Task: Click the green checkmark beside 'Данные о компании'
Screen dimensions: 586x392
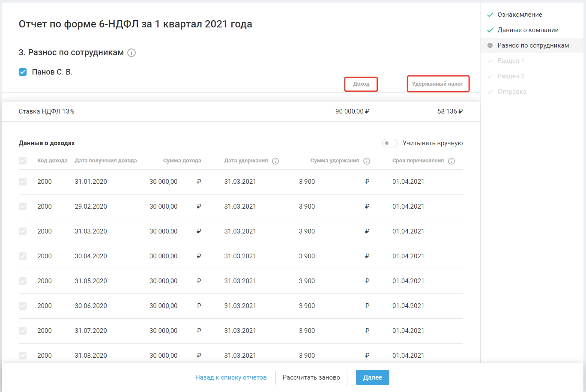Action: (x=490, y=30)
